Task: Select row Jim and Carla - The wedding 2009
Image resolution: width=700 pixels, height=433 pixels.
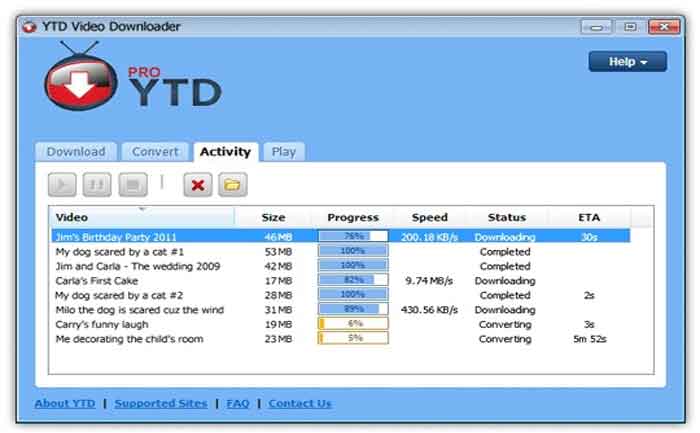Action: 341,266
